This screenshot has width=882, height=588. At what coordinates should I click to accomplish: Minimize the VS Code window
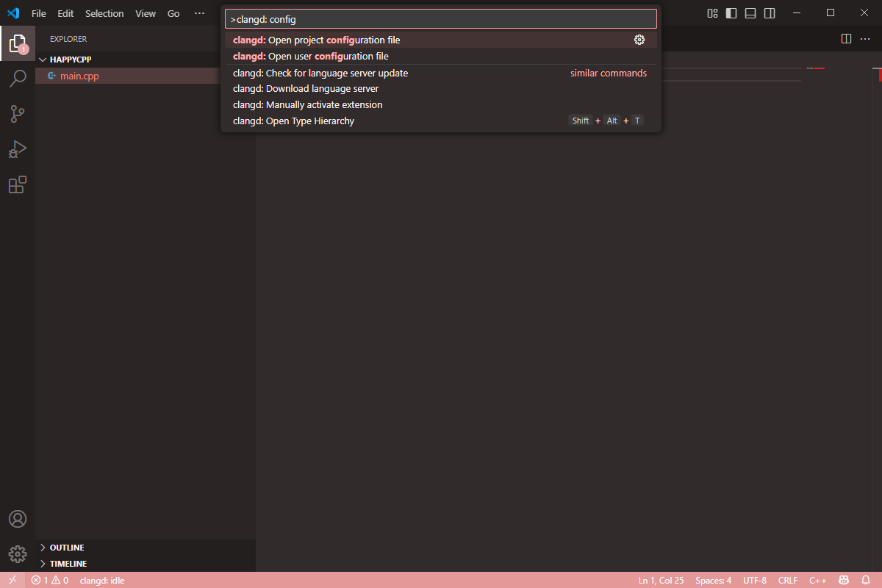tap(797, 13)
